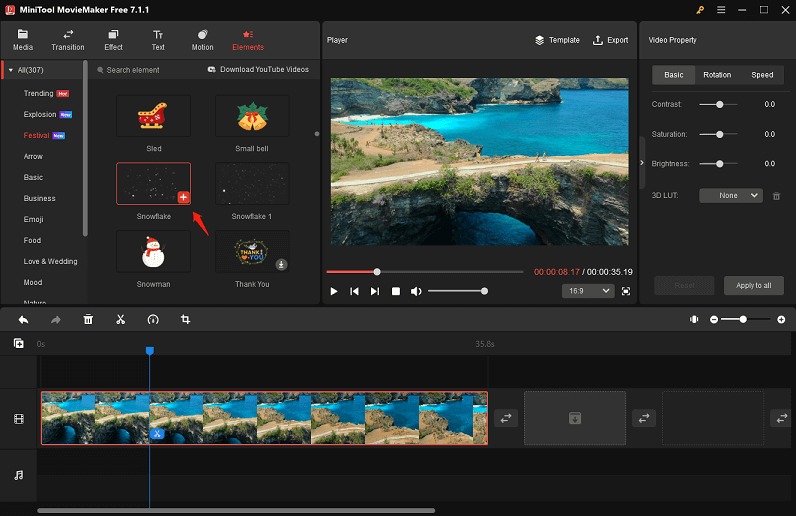Open the 16:9 aspect ratio dropdown
The height and width of the screenshot is (516, 796).
pos(588,291)
